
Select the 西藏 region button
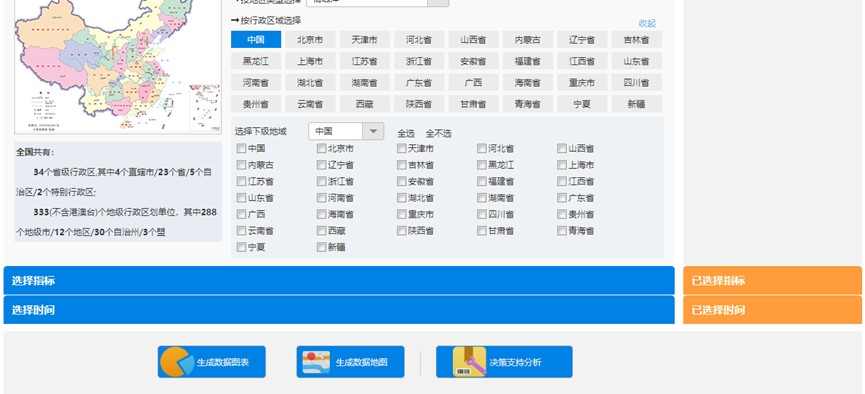[x=365, y=104]
